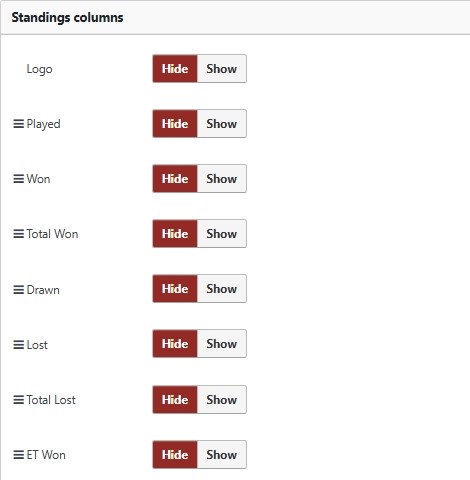
Task: Click the drag handle icon beside Played
Action: click(x=19, y=124)
